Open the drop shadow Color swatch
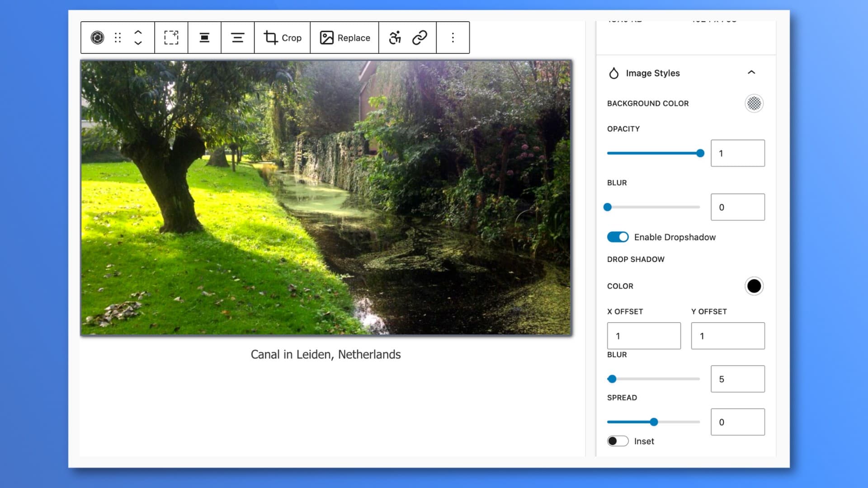This screenshot has width=868, height=488. (x=753, y=286)
